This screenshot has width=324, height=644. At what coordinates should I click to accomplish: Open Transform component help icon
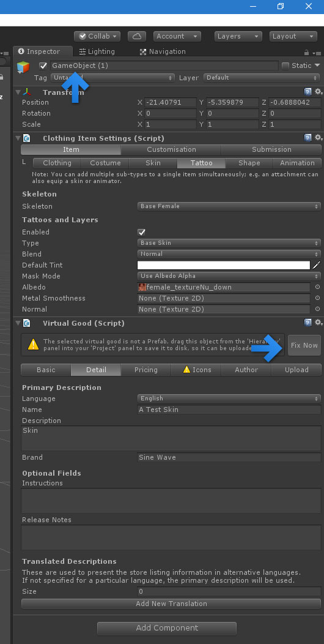(x=307, y=92)
